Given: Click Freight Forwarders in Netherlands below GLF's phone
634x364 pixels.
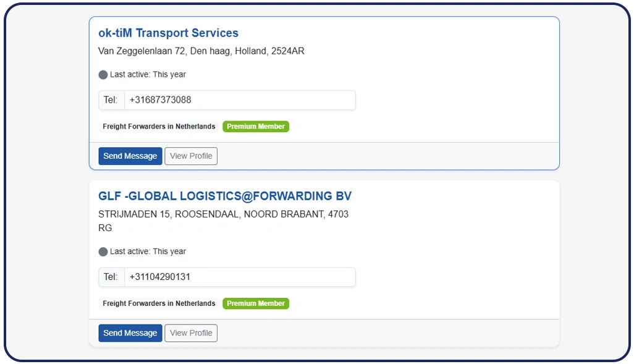Looking at the screenshot, I should click(158, 303).
